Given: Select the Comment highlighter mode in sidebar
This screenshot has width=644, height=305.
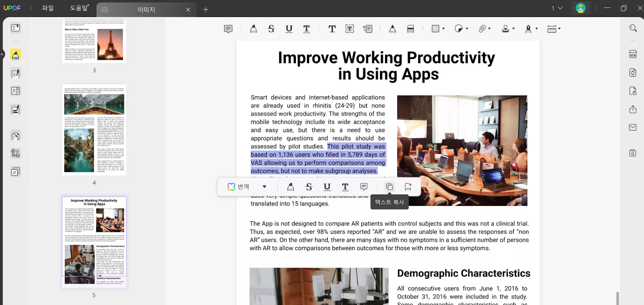Looking at the screenshot, I should pos(15,55).
